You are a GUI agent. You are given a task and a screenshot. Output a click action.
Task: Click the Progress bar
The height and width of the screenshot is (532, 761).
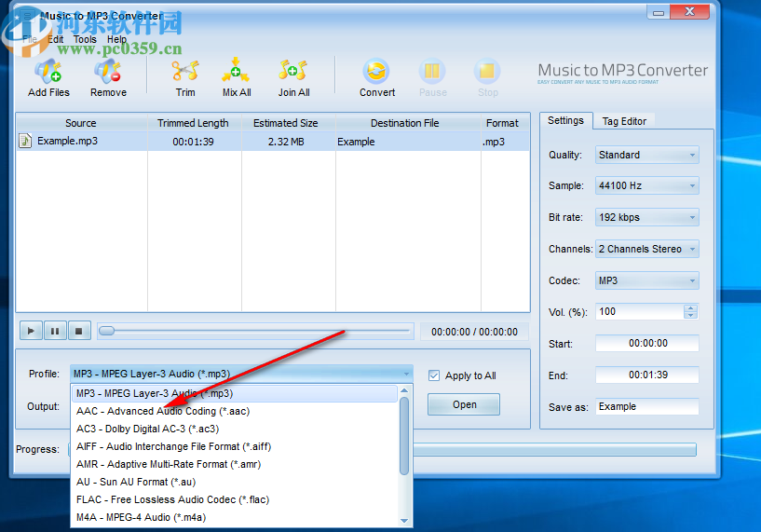(384, 449)
